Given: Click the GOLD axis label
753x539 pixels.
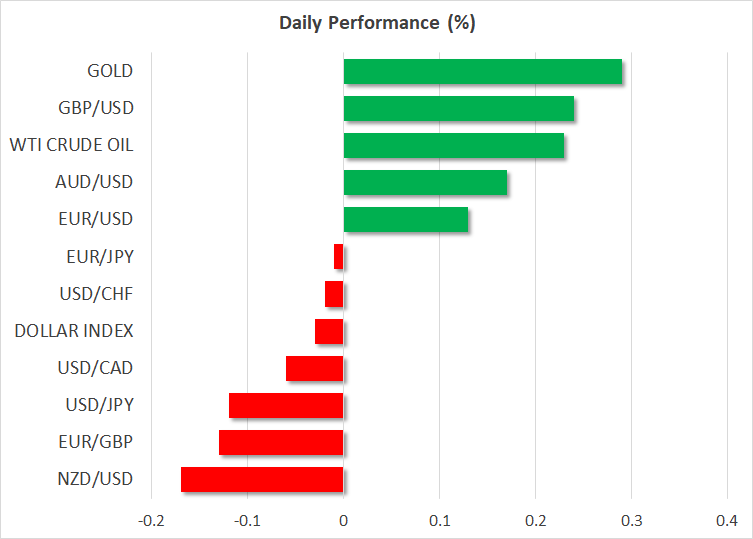Looking at the screenshot, I should coord(110,72).
